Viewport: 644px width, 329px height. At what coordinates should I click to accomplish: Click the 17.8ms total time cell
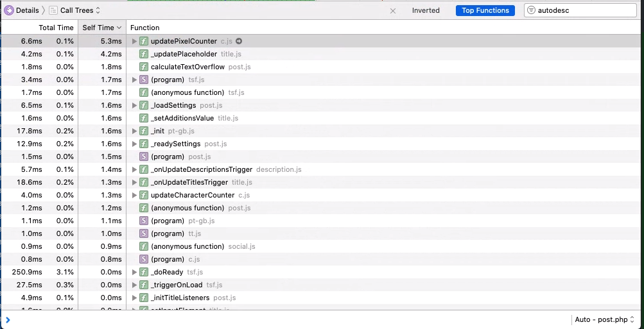pyautogui.click(x=29, y=131)
